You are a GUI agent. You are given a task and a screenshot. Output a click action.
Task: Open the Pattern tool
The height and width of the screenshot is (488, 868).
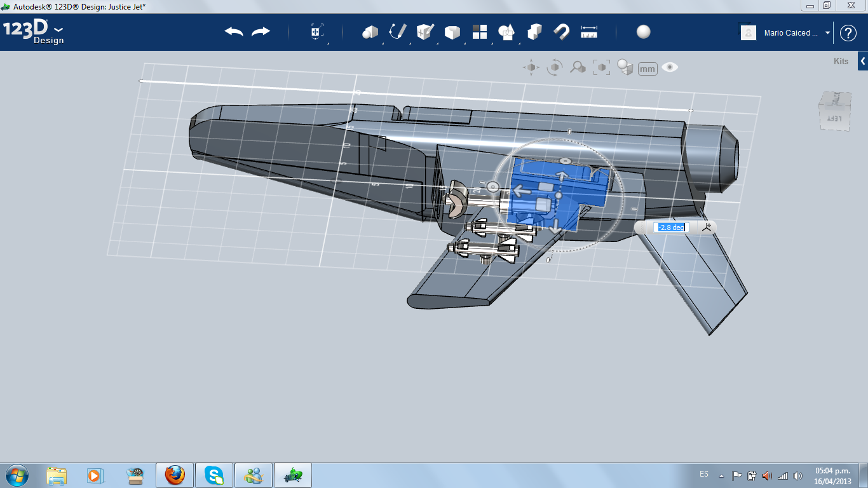479,32
